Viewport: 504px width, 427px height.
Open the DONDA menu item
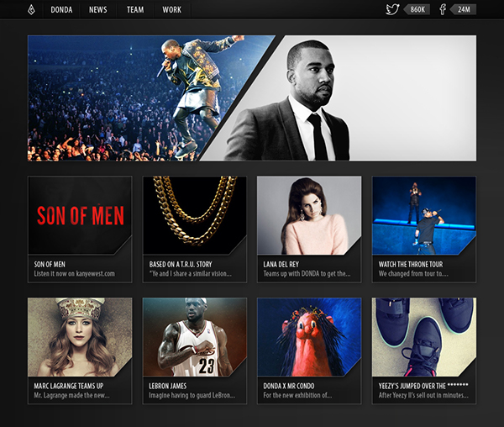click(61, 9)
